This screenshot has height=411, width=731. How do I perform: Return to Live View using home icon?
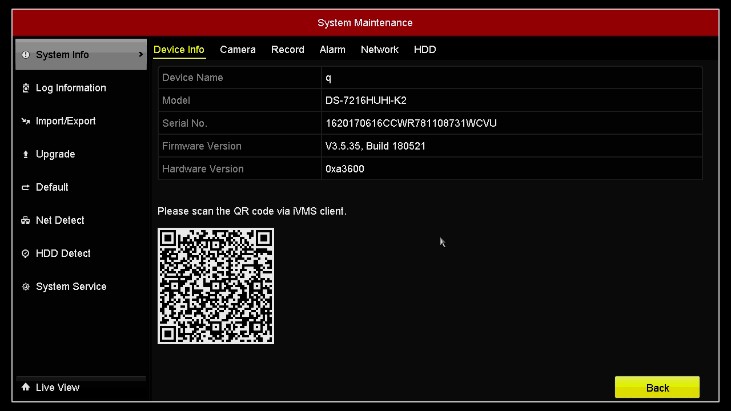tap(26, 387)
